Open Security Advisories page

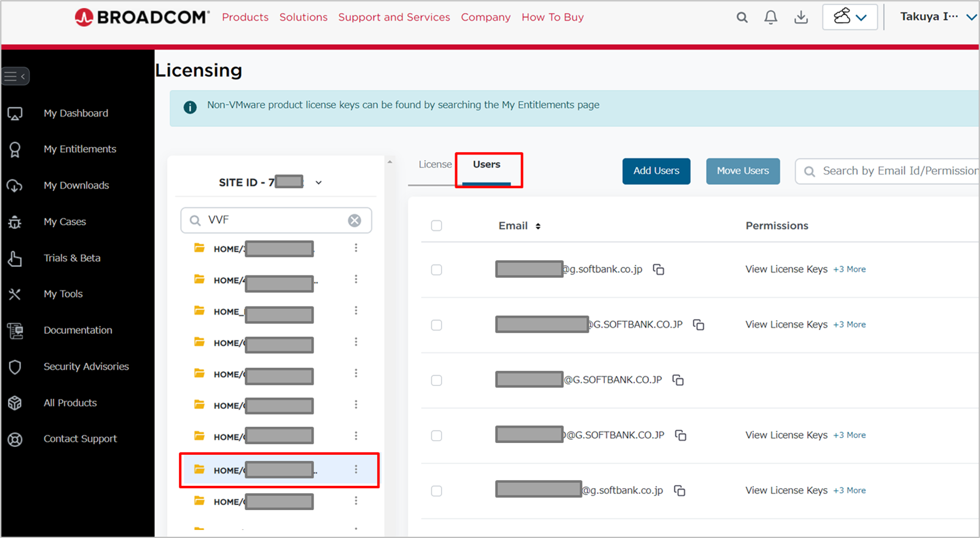tap(86, 367)
